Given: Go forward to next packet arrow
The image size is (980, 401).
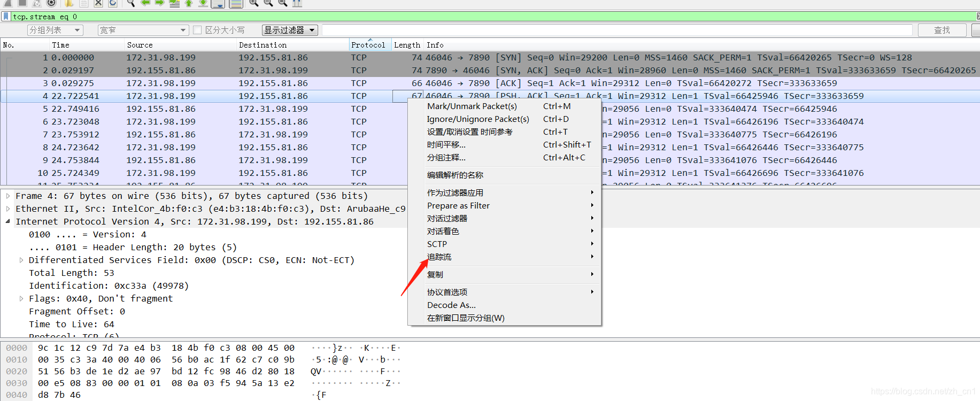Looking at the screenshot, I should tap(159, 3).
